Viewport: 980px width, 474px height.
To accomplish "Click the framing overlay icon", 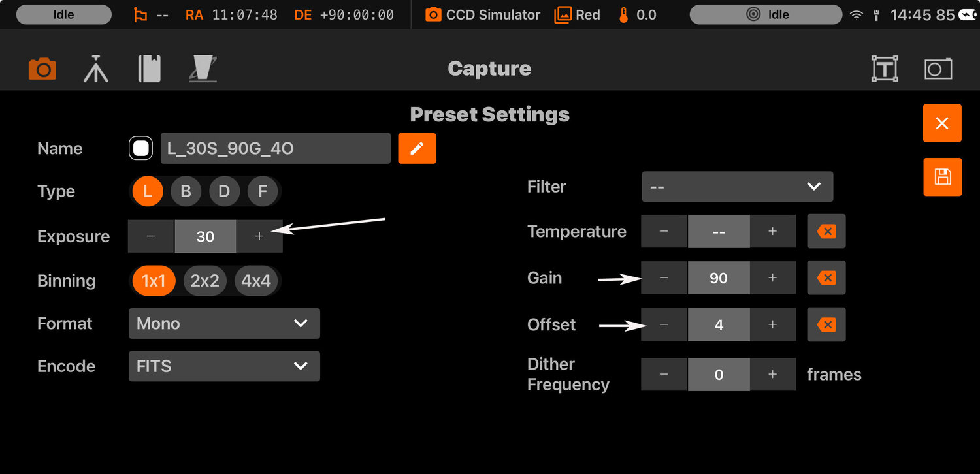I will pyautogui.click(x=885, y=69).
